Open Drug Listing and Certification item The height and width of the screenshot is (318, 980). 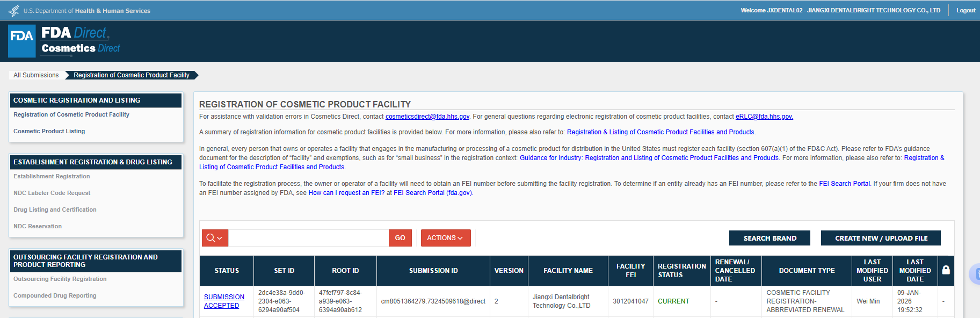pos(55,209)
